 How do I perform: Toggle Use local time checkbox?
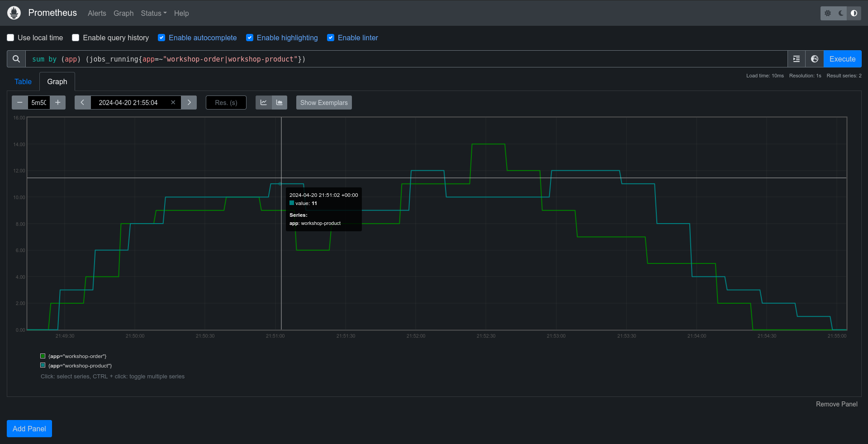point(10,38)
